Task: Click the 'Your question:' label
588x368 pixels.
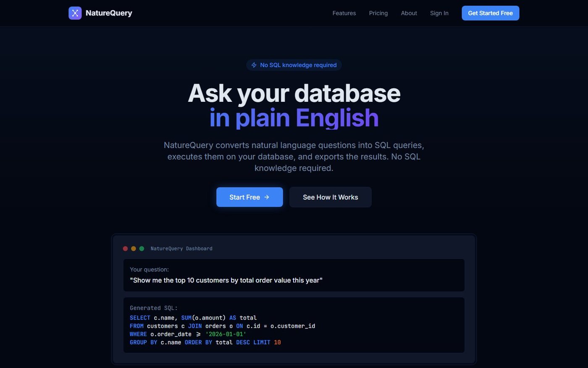Action: pyautogui.click(x=149, y=270)
